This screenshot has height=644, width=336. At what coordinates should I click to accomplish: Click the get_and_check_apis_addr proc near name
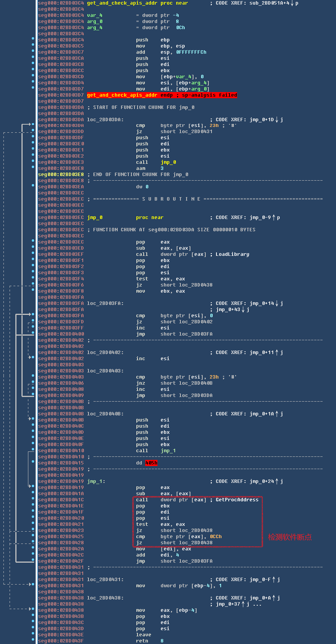point(138,3)
